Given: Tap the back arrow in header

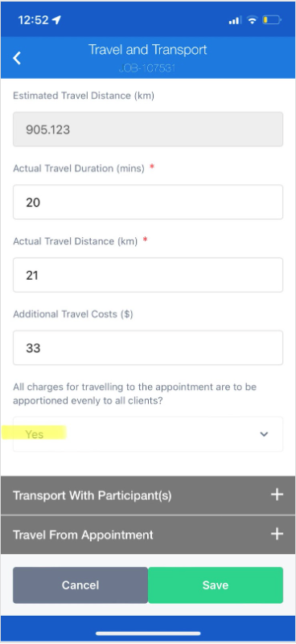Looking at the screenshot, I should pos(17,58).
